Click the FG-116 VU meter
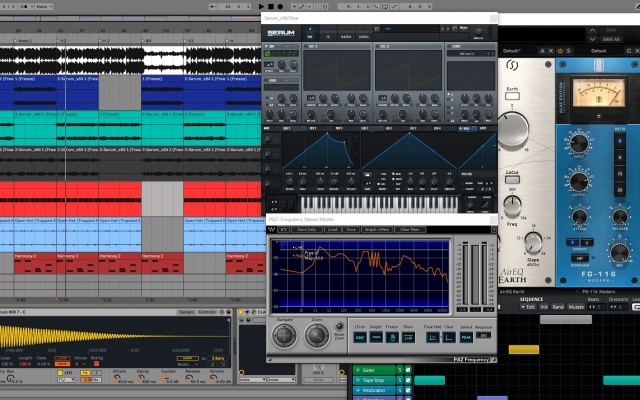 click(x=598, y=93)
